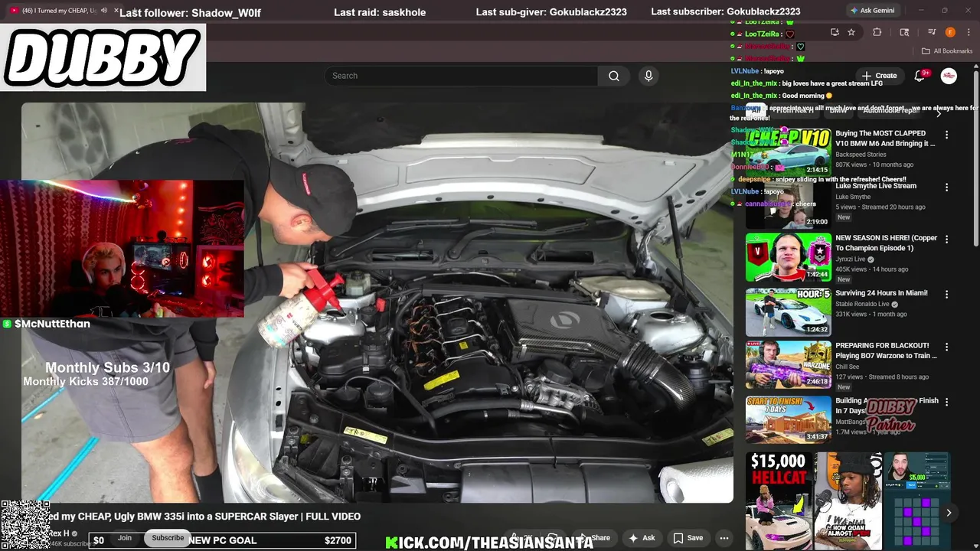The width and height of the screenshot is (980, 551).
Task: Open the browser three-dot menu
Action: tap(969, 32)
